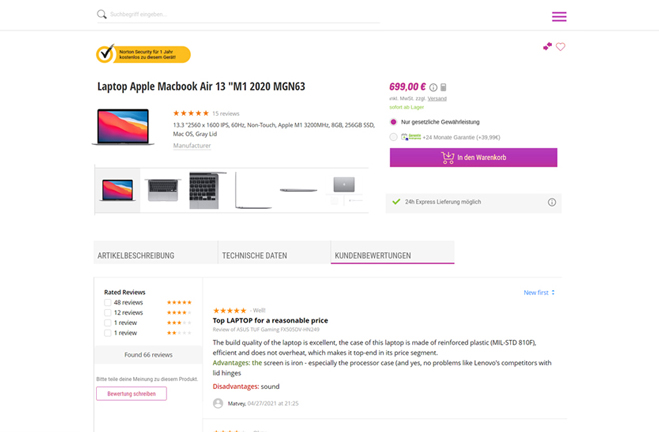Screen dimensions: 659x432
Task: Click the compare products icon
Action: pyautogui.click(x=547, y=46)
